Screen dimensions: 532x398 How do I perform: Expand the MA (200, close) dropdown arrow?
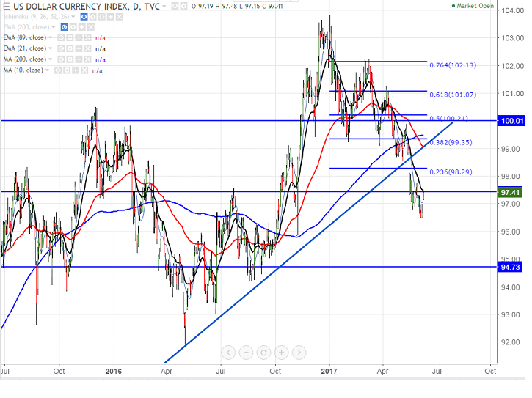click(x=50, y=59)
